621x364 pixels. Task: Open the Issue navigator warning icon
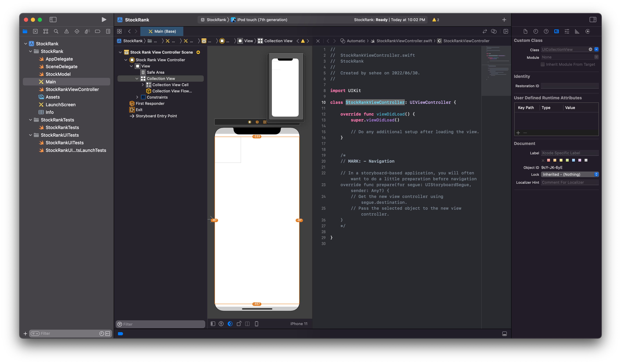tap(67, 31)
